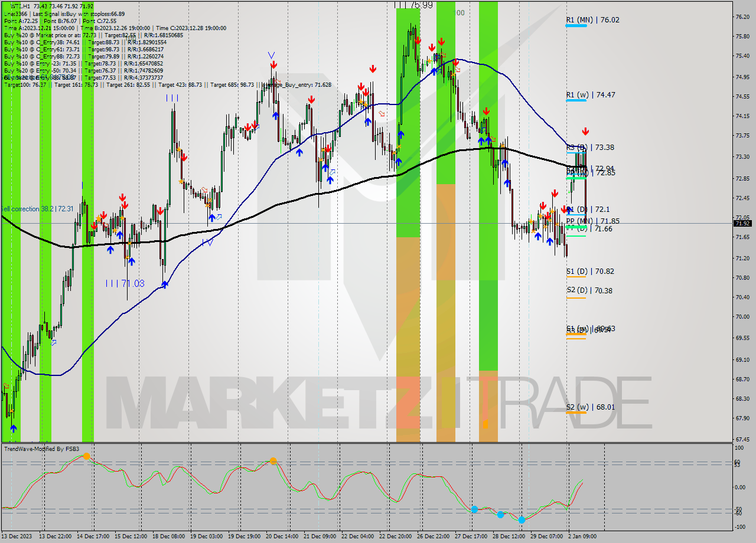
Task: Select the 'R3 (D) | 73.38' pivot label
Action: (590, 147)
